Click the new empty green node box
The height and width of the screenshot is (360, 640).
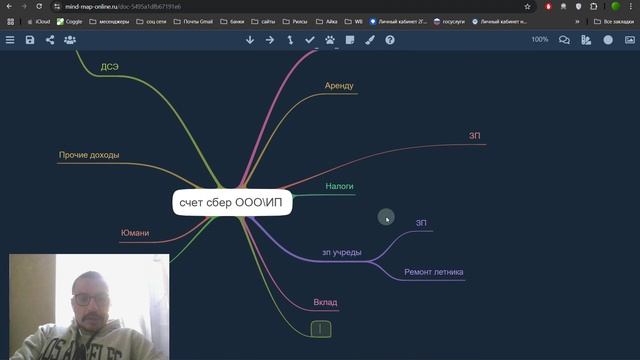[321, 329]
